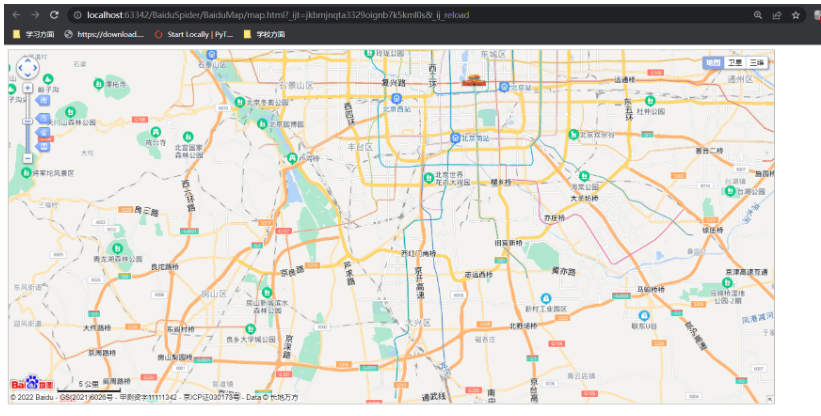Click the 通州区 district label
This screenshot has width=821, height=416.
click(x=740, y=79)
